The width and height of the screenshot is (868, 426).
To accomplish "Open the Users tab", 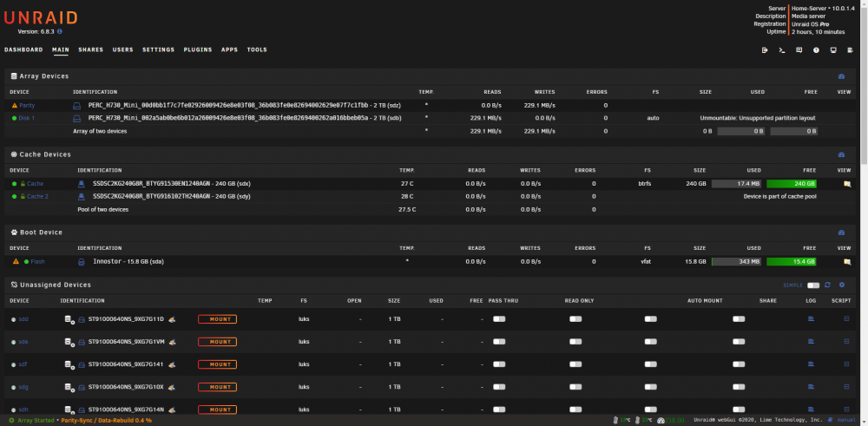I will click(x=123, y=49).
